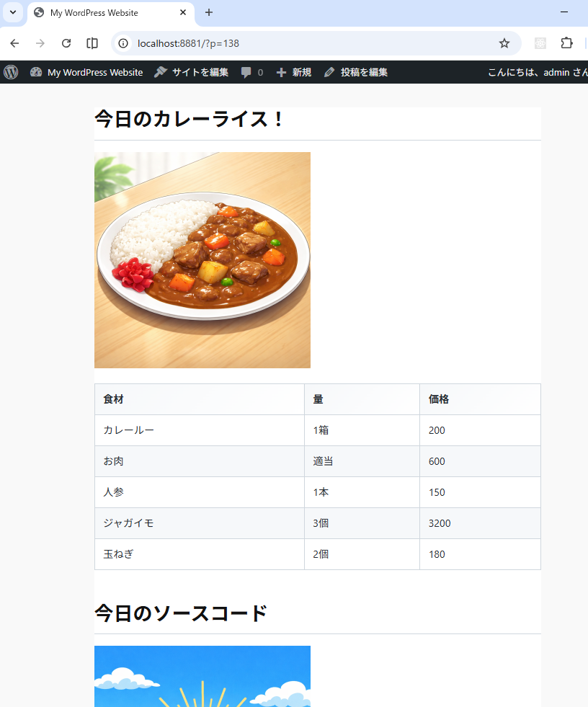Open the React developer tools extension icon

tap(540, 43)
